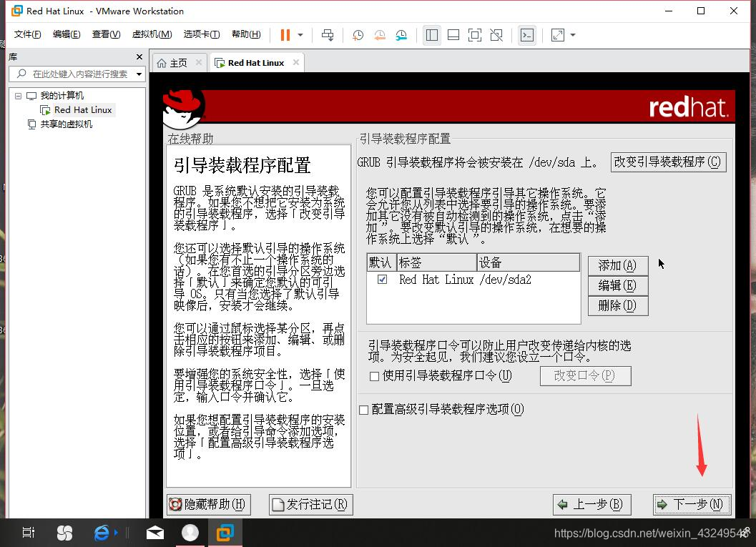Revert to snapshot toolbar icon

(380, 35)
